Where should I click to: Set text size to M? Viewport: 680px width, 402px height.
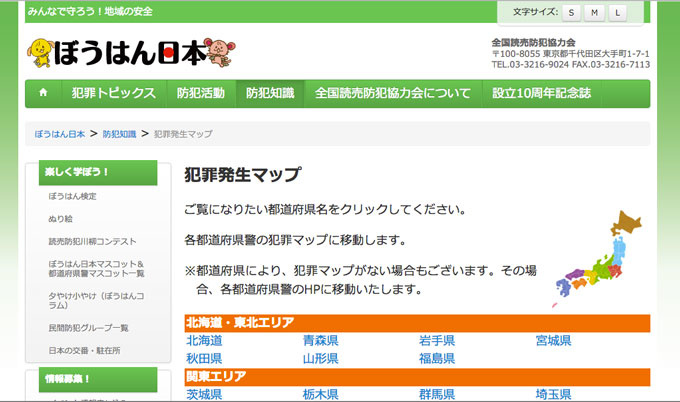pyautogui.click(x=594, y=13)
